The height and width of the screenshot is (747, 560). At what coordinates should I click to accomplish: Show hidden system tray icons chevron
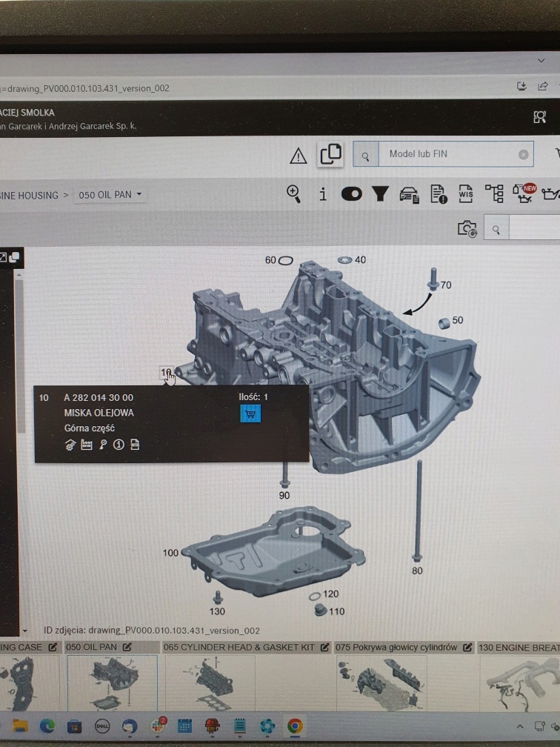[x=520, y=726]
